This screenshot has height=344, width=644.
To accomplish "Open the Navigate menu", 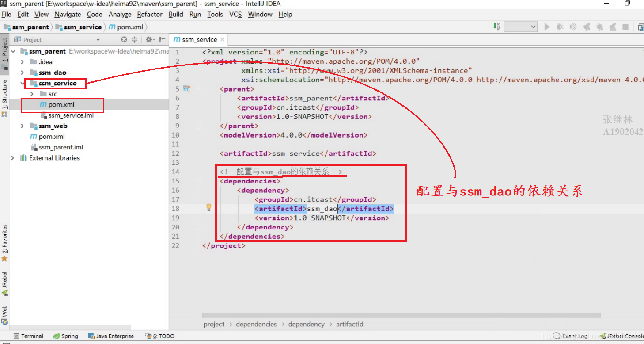I will click(68, 14).
